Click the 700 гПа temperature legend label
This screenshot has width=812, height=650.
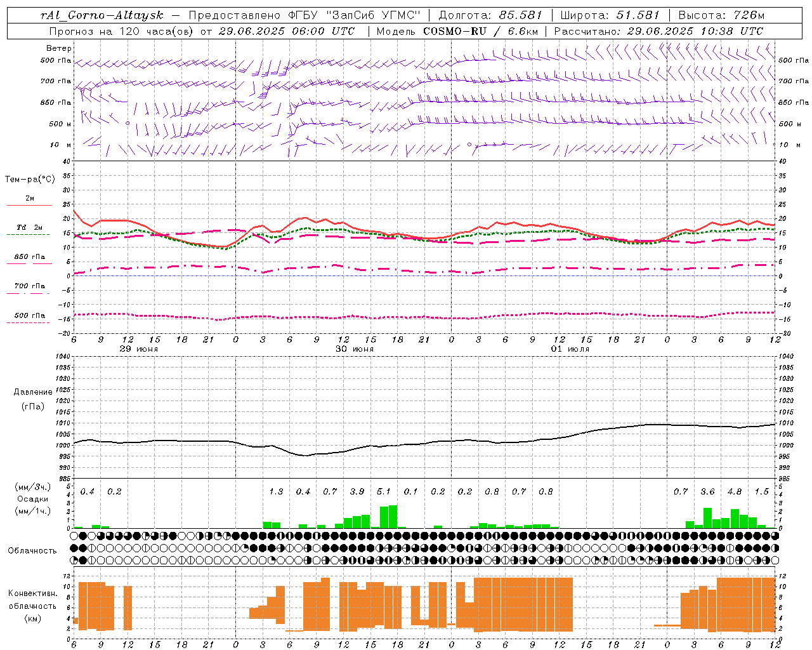coord(30,286)
